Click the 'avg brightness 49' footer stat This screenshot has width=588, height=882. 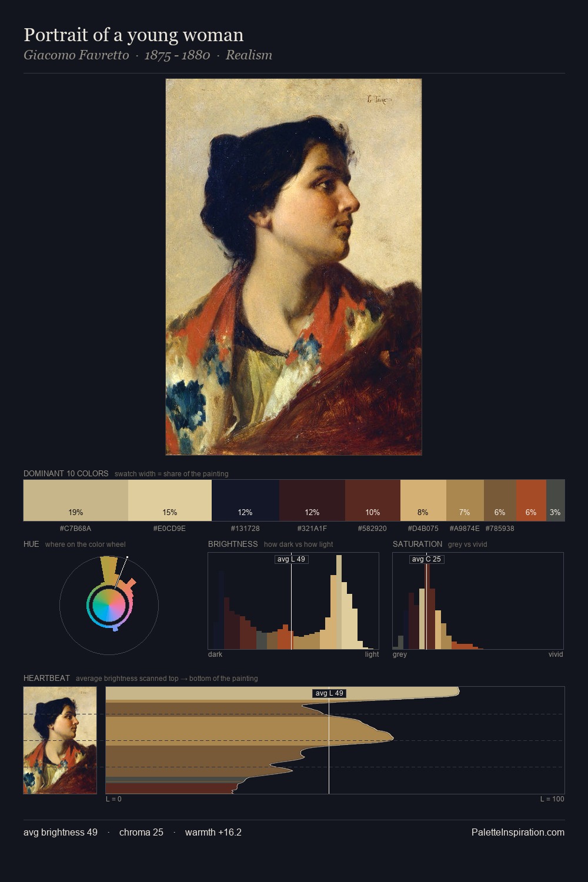tap(61, 832)
